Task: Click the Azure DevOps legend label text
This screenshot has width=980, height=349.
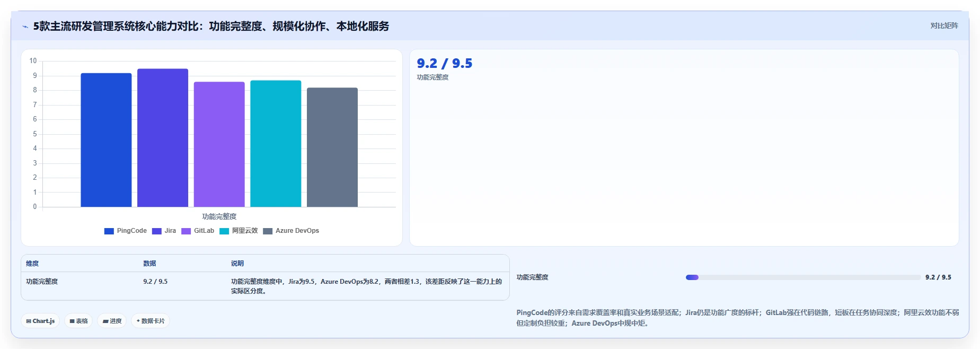Action: pos(297,231)
